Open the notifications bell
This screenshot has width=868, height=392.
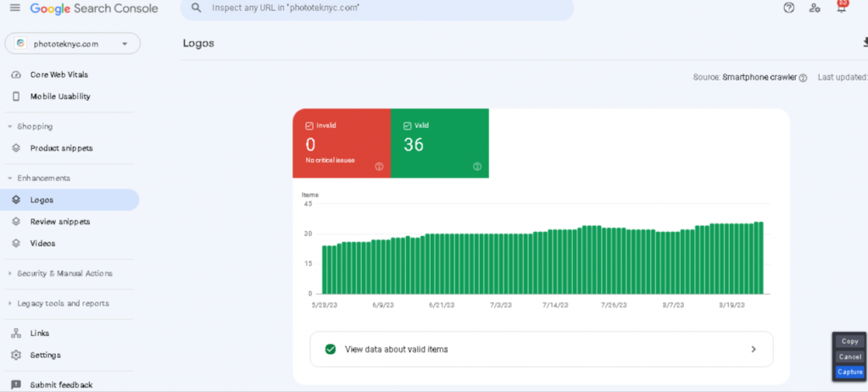point(841,7)
